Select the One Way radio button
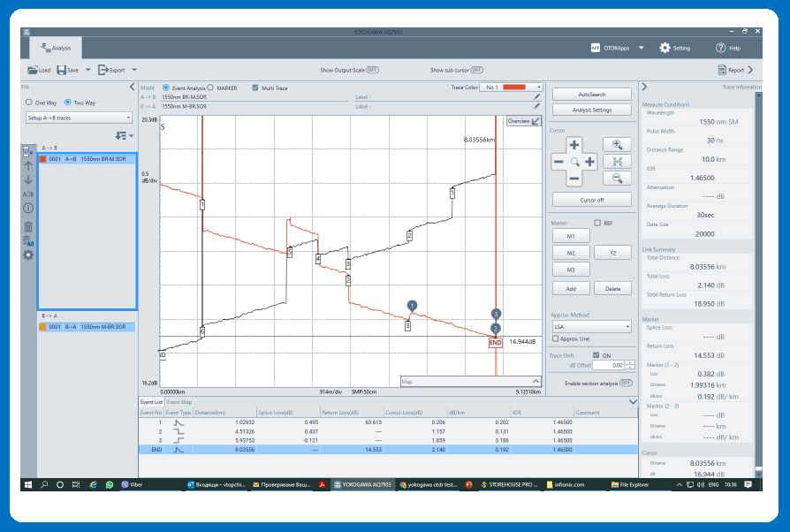This screenshot has width=790, height=532. coord(28,103)
